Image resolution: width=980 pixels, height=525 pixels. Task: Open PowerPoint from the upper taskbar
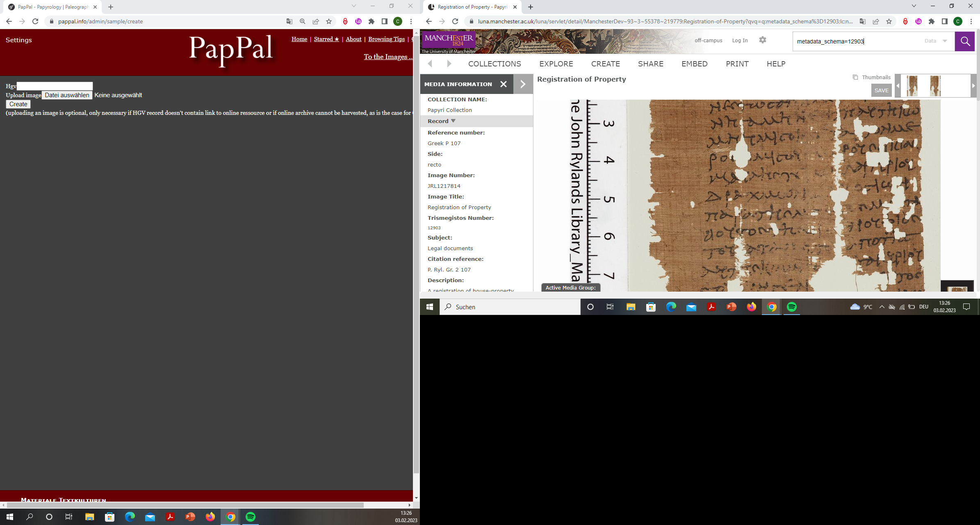point(731,307)
